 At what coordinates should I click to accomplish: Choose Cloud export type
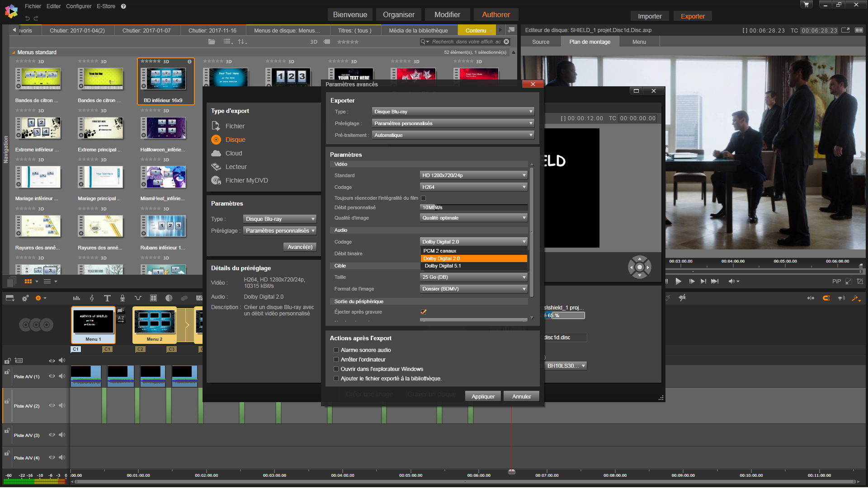233,153
